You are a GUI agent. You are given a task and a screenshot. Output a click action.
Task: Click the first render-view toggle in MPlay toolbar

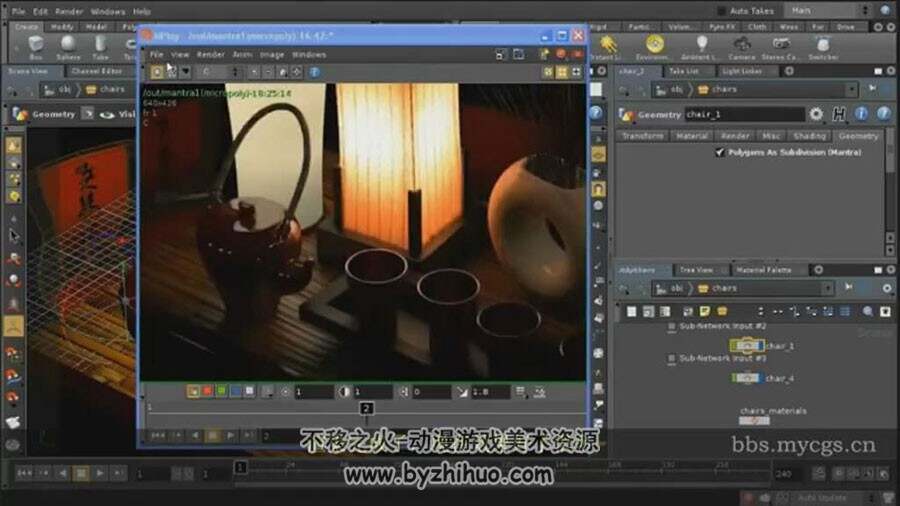(157, 72)
